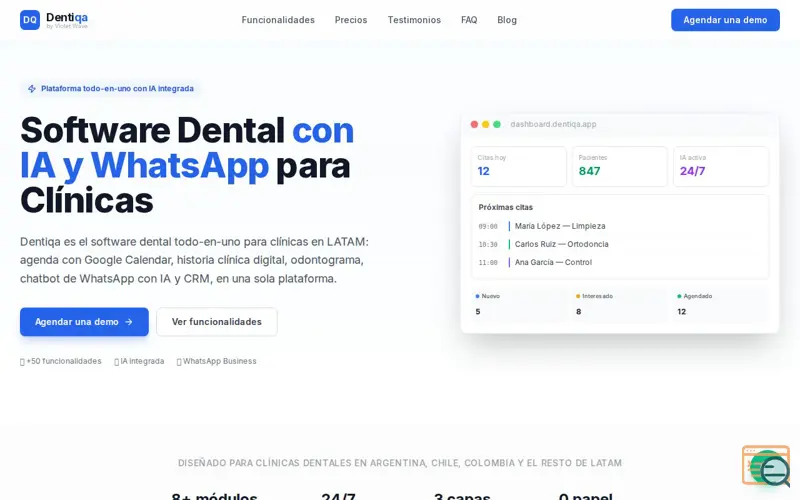The height and width of the screenshot is (500, 800).
Task: Click the arrow icon in hero demo button
Action: pyautogui.click(x=129, y=322)
